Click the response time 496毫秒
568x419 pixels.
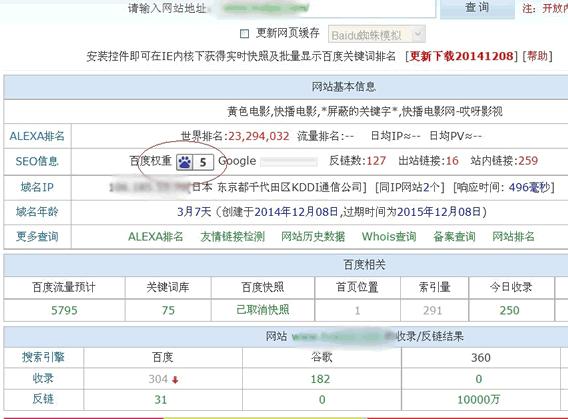click(529, 187)
